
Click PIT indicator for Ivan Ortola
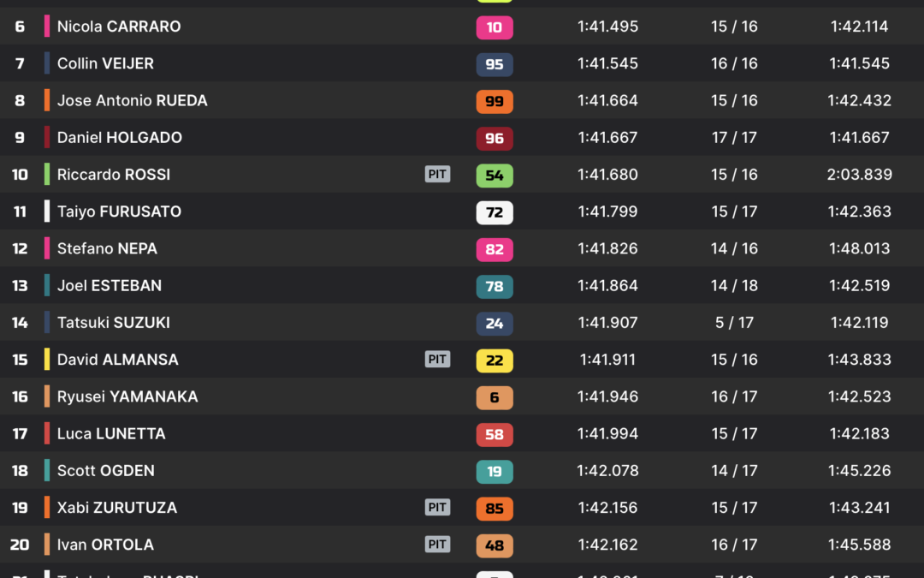coord(437,545)
